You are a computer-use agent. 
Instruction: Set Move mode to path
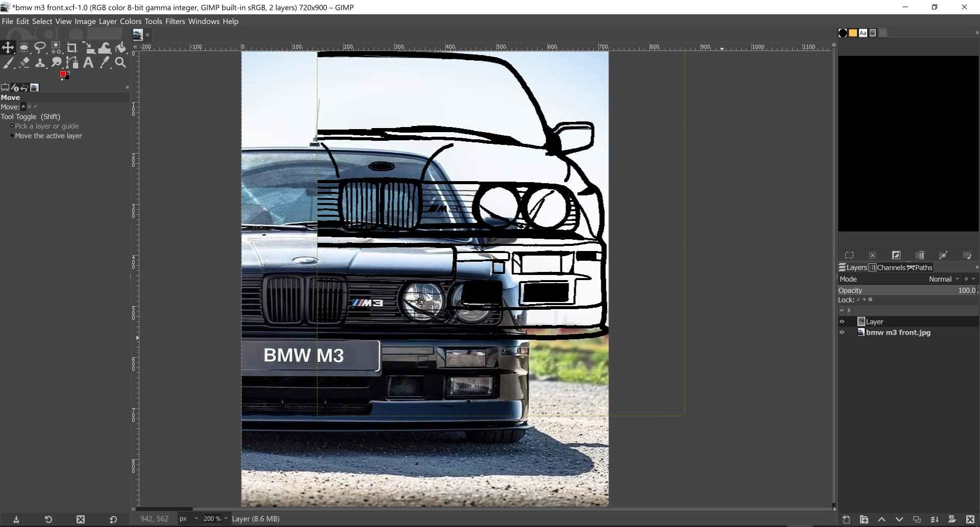coord(35,107)
